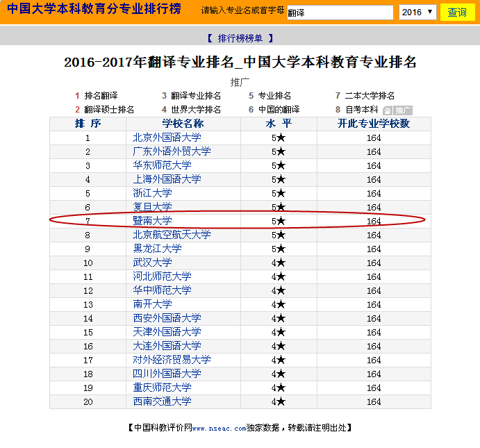Open the 世界大学排名 promoted link
Screen dimensions: 480x448
pos(196,110)
